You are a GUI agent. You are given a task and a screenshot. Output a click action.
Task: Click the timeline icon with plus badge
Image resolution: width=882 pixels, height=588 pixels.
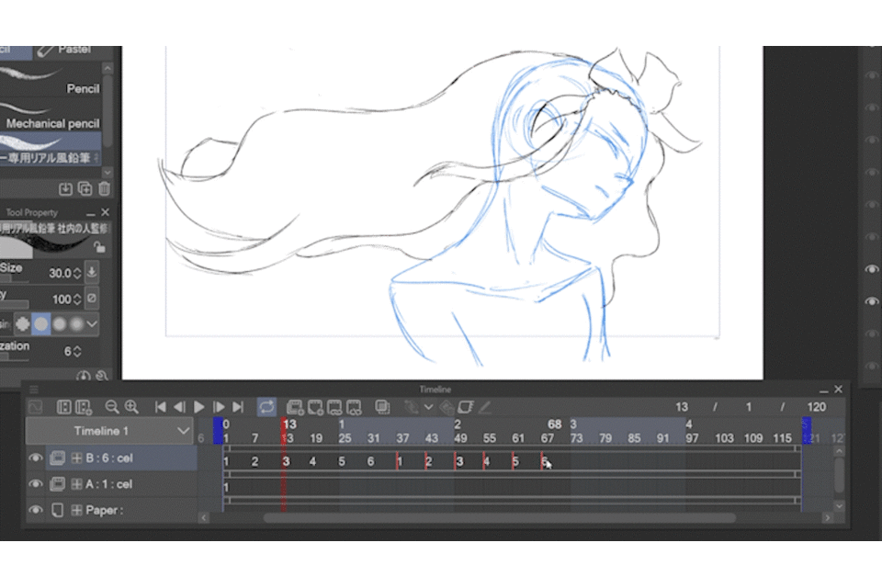click(84, 407)
